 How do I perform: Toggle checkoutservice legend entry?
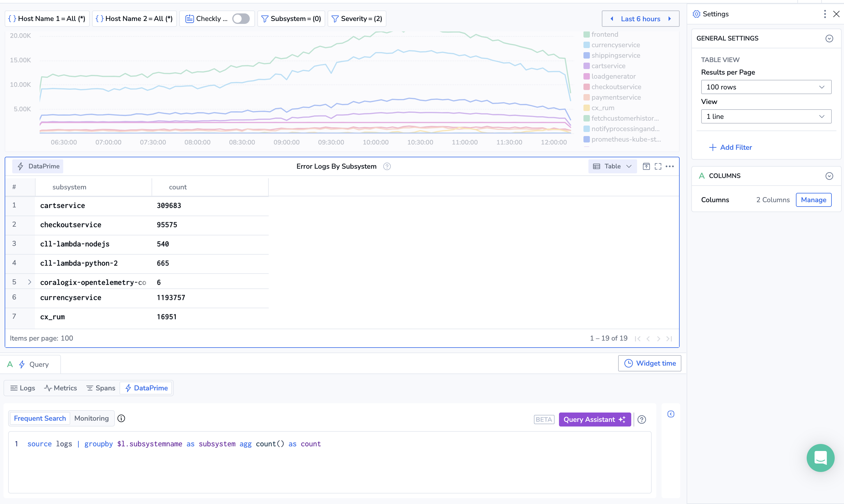click(612, 87)
